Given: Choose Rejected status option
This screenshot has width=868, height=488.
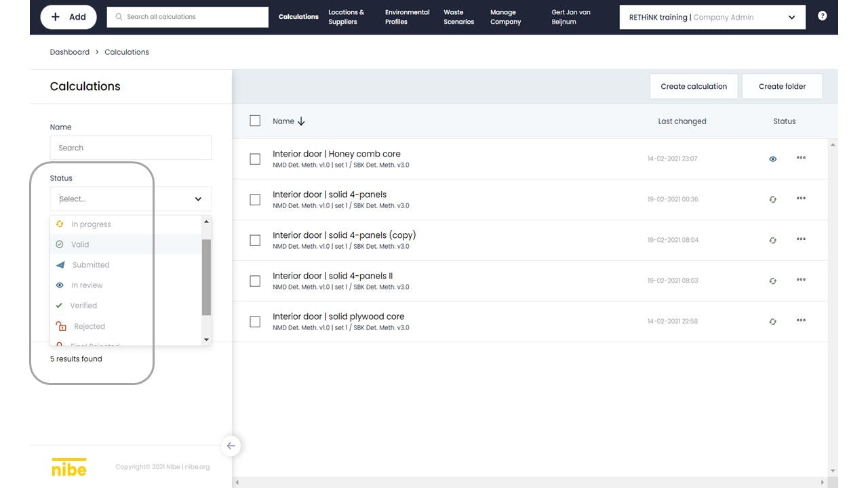Looking at the screenshot, I should (126, 326).
